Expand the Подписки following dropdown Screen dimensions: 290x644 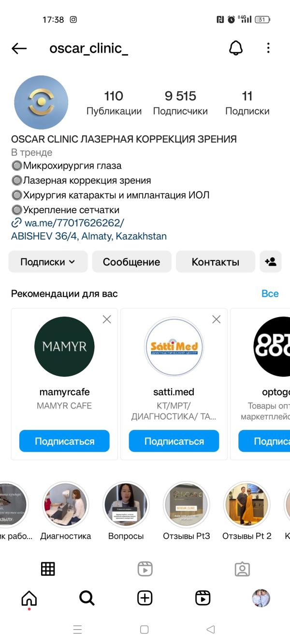(48, 262)
